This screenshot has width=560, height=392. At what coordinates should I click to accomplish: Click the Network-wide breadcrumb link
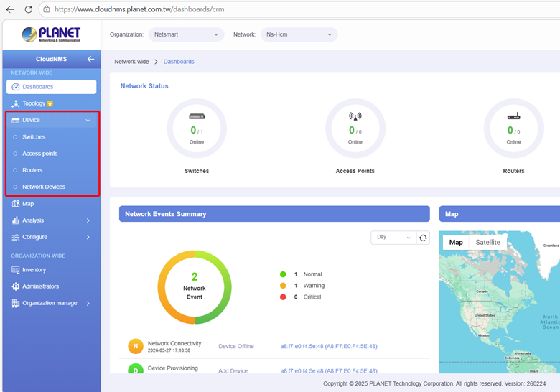[131, 62]
